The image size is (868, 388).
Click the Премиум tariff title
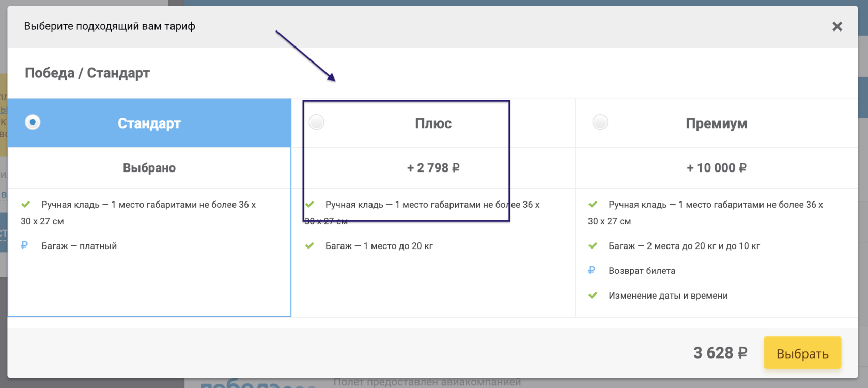(x=716, y=123)
